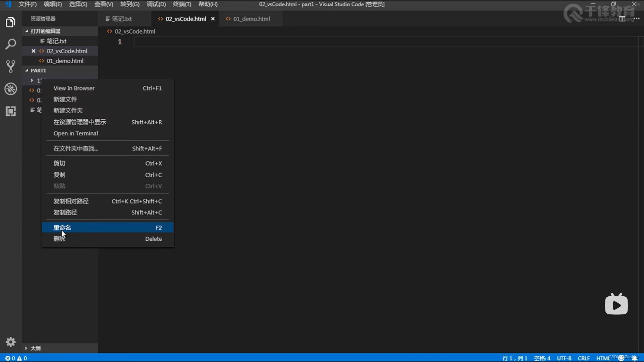Image resolution: width=644 pixels, height=362 pixels.
Task: Open the Debug view in activity bar
Action: 11,89
